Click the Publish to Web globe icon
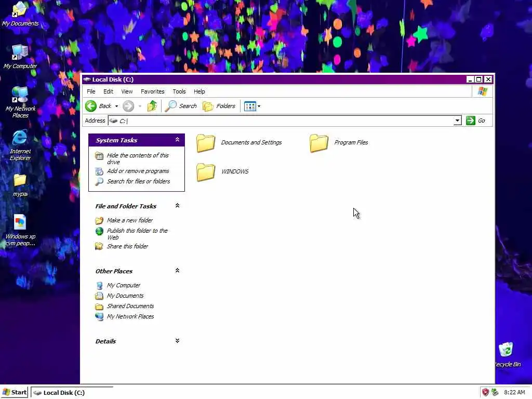Image resolution: width=532 pixels, height=399 pixels. click(x=99, y=231)
